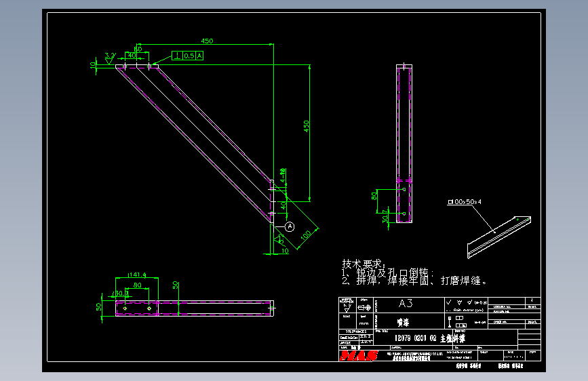The image size is (588, 381).
Task: Click the vertical 40 dimension near datum A
Action: coord(283,205)
